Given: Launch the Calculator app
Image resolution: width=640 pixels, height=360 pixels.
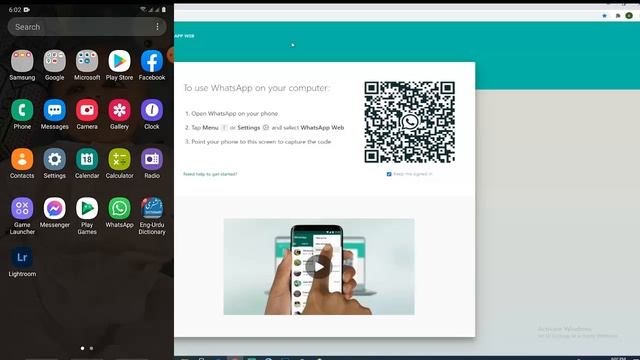Looking at the screenshot, I should [119, 159].
